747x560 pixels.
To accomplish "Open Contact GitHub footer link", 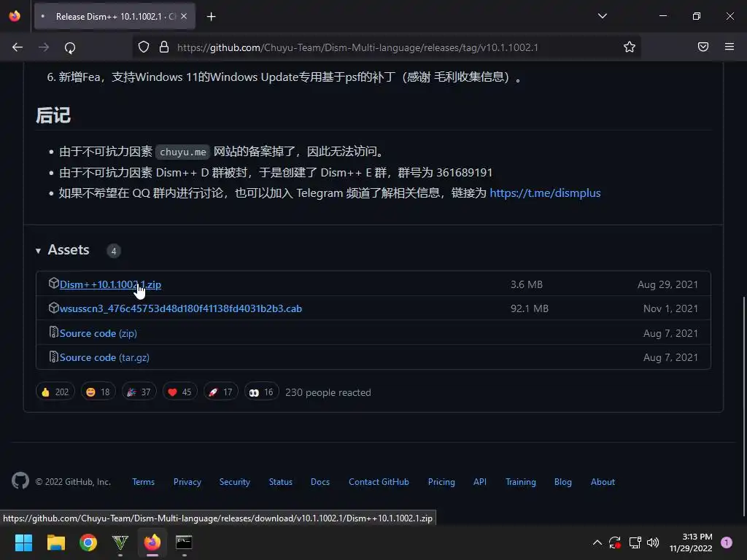I will [379, 482].
